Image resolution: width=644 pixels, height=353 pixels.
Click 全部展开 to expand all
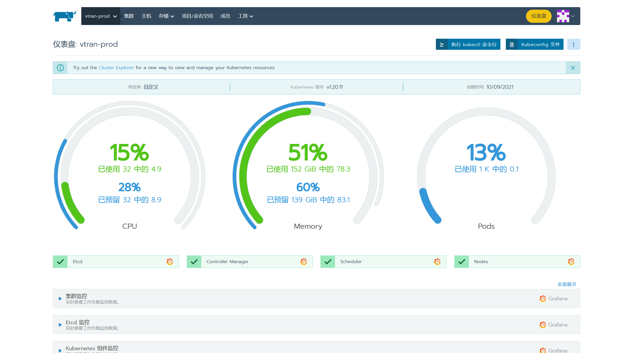coord(567,284)
